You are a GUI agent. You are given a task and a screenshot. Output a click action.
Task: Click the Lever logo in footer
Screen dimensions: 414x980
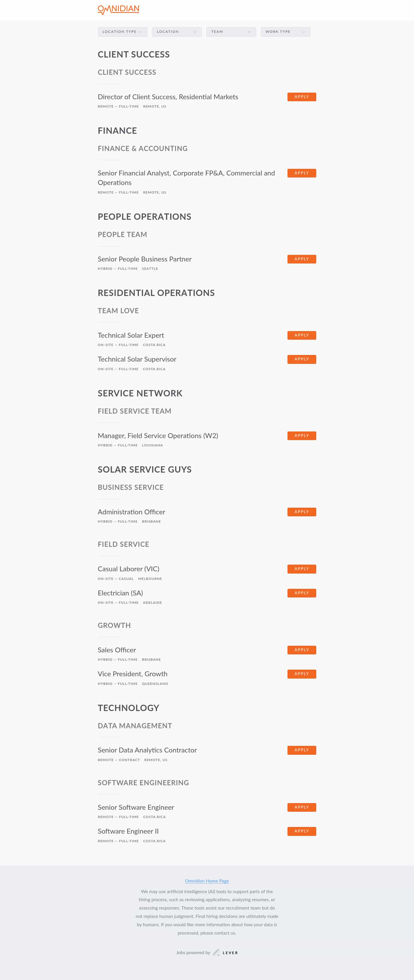[x=225, y=952]
